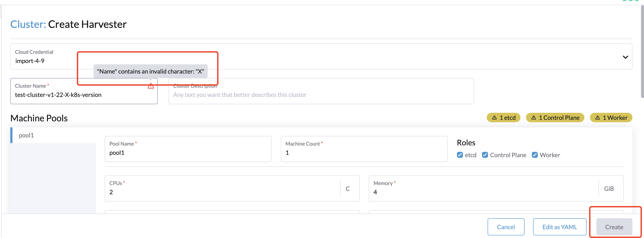Click the 1 etcd status badge

tap(503, 117)
